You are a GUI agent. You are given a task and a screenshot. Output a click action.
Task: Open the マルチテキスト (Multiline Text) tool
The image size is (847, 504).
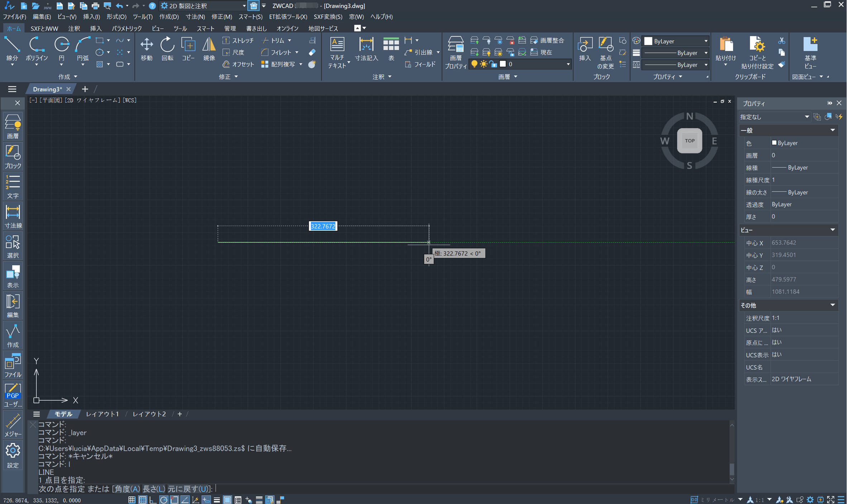click(337, 52)
